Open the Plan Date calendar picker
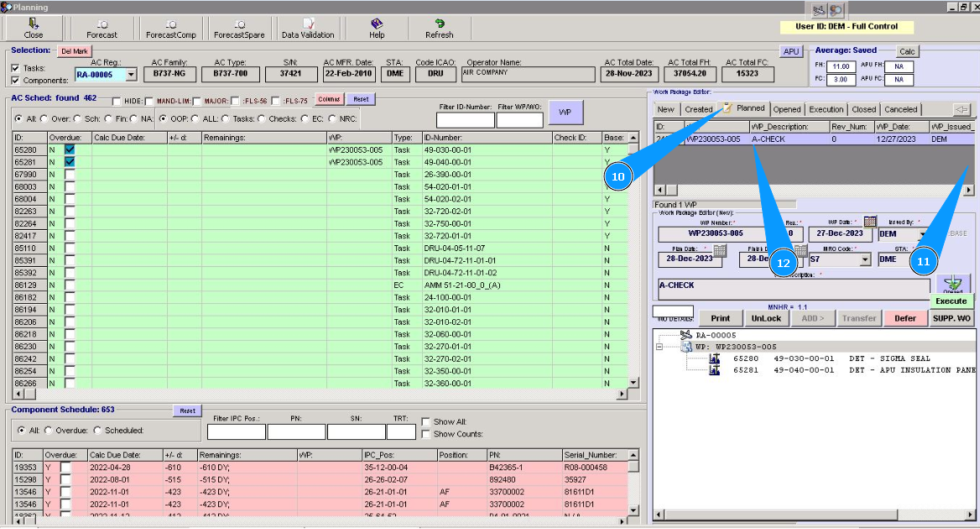Image resolution: width=980 pixels, height=529 pixels. pyautogui.click(x=721, y=251)
